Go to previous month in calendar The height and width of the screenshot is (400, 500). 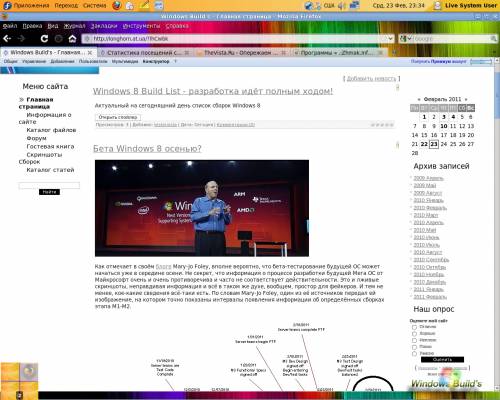pyautogui.click(x=419, y=99)
